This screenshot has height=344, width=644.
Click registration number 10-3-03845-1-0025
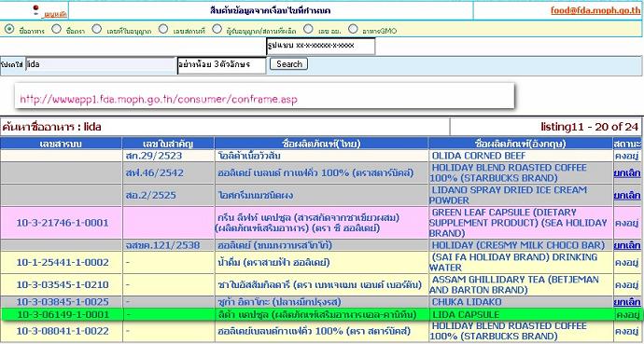[63, 302]
